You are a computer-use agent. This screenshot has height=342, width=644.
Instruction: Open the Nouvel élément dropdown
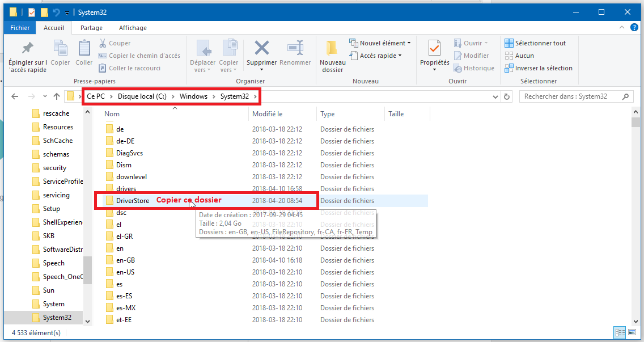coord(380,43)
